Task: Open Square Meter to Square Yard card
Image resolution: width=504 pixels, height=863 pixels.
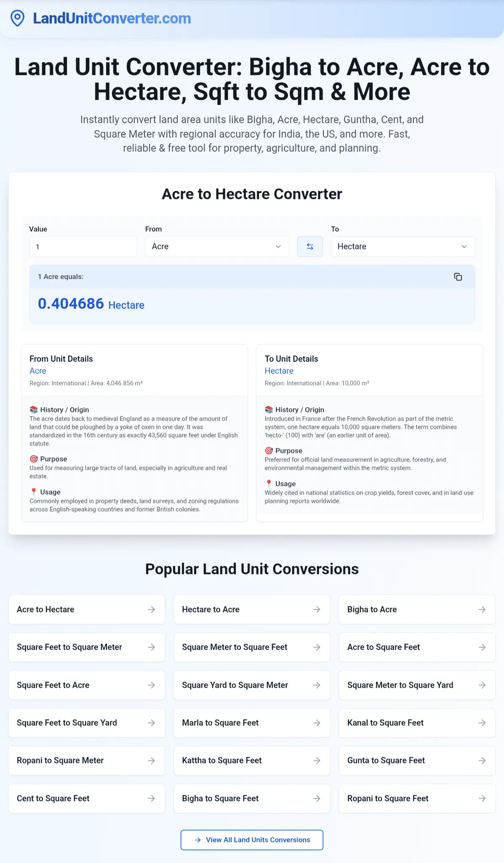Action: point(417,685)
